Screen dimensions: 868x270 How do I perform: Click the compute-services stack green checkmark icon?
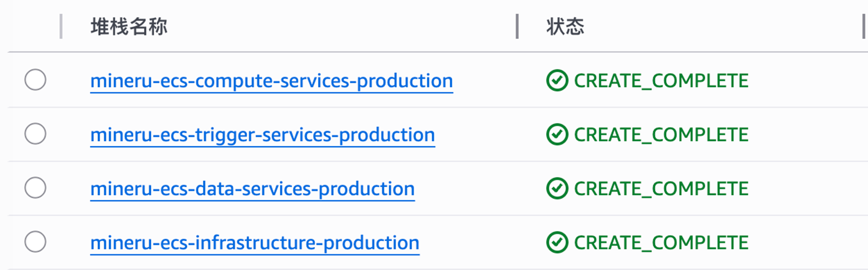coord(557,80)
